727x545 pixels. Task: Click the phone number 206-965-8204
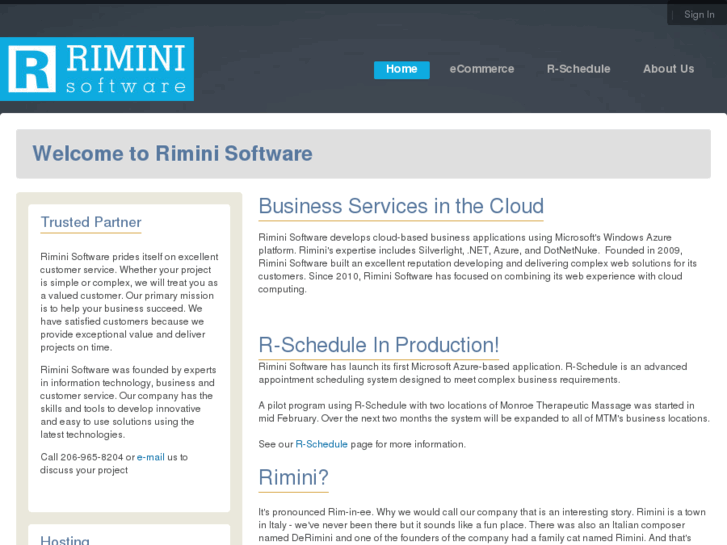click(x=92, y=457)
